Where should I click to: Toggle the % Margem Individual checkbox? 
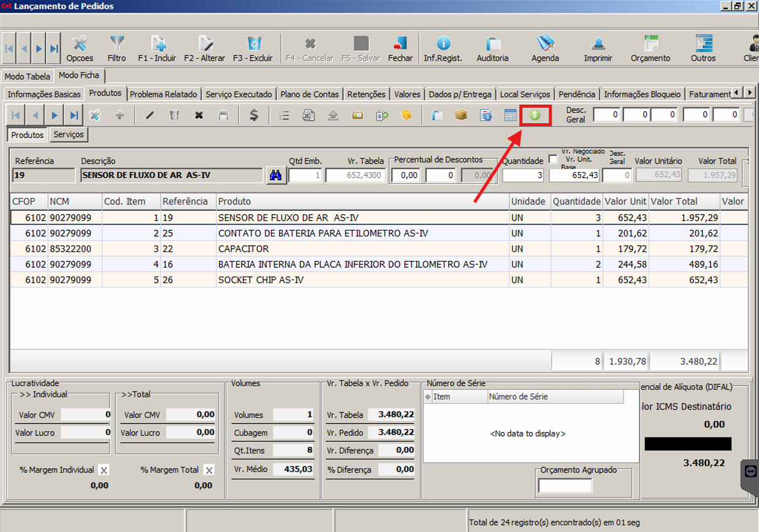click(104, 470)
